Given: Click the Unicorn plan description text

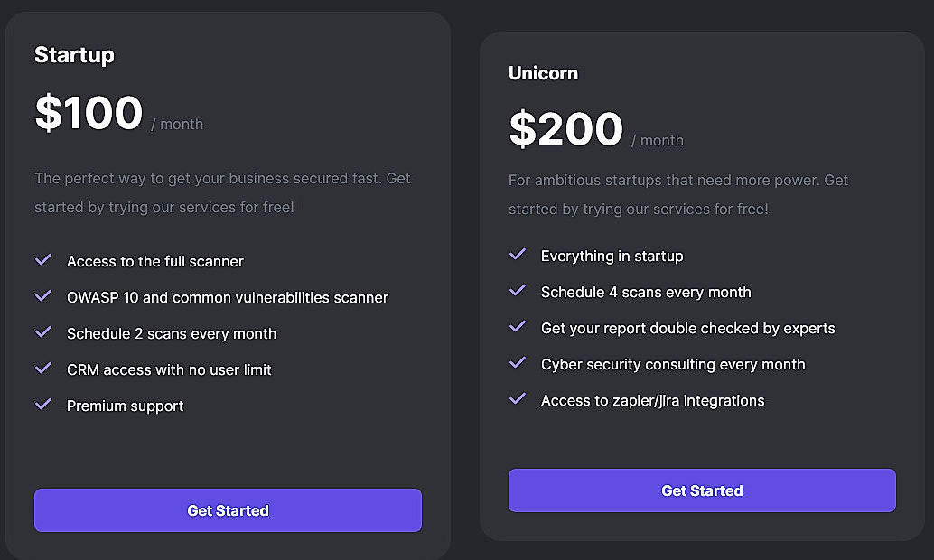Looking at the screenshot, I should coord(677,194).
